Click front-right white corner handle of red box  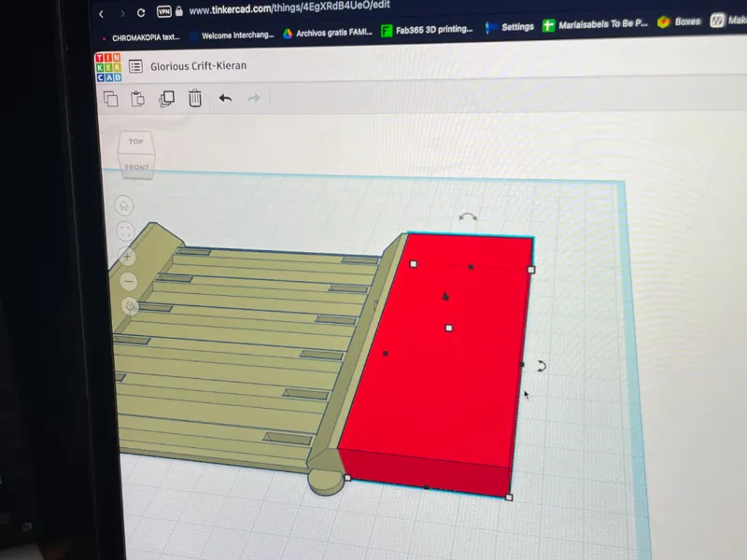509,497
